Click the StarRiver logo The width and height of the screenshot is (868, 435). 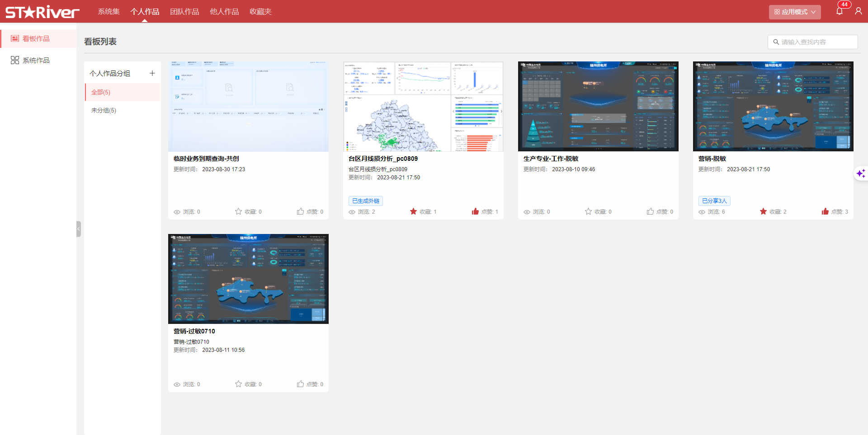click(42, 12)
